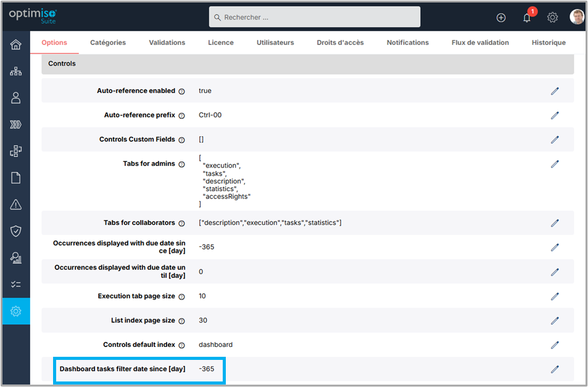This screenshot has height=387, width=588.
Task: Open the header settings gear icon
Action: [553, 18]
